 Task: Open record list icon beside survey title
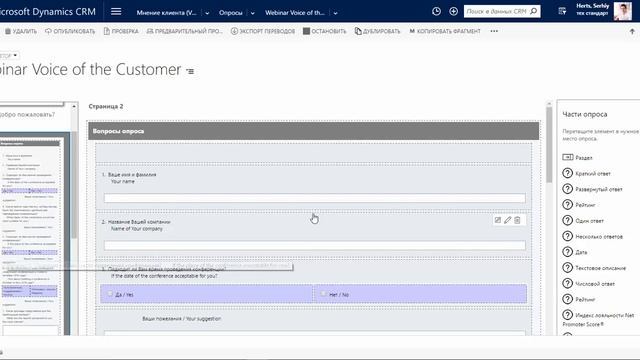click(190, 71)
